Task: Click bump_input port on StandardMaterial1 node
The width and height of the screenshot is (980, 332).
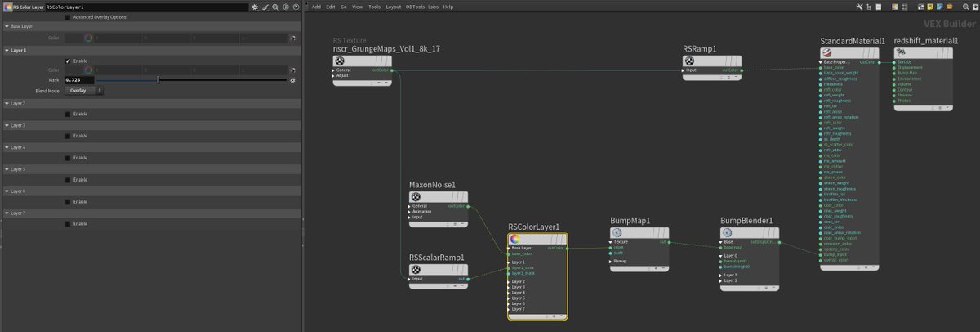Action: (819, 255)
